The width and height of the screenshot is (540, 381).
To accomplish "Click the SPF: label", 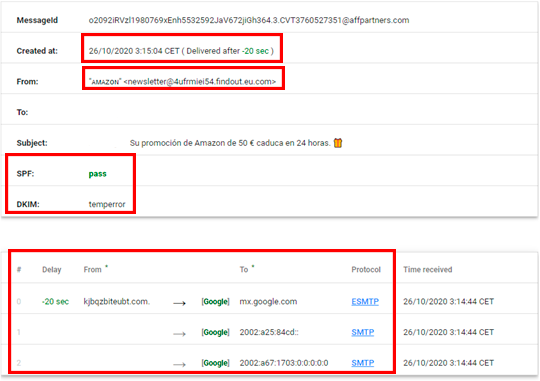I will click(x=25, y=174).
